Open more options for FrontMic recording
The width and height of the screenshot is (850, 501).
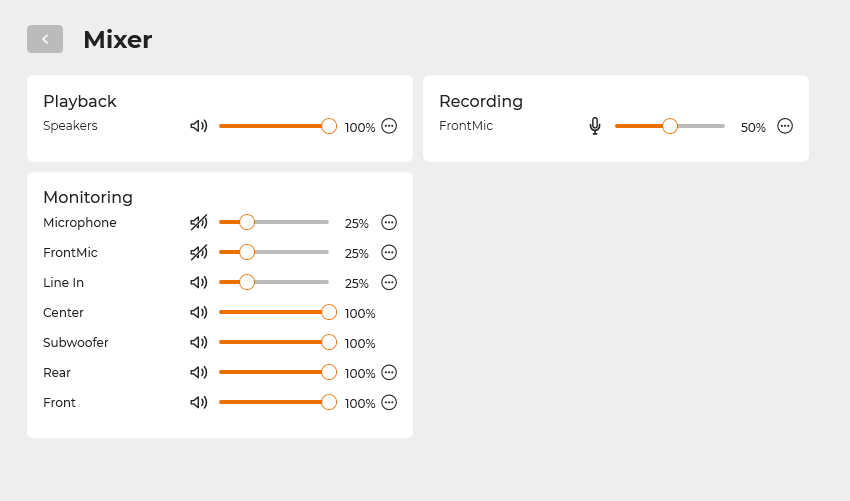pyautogui.click(x=785, y=126)
